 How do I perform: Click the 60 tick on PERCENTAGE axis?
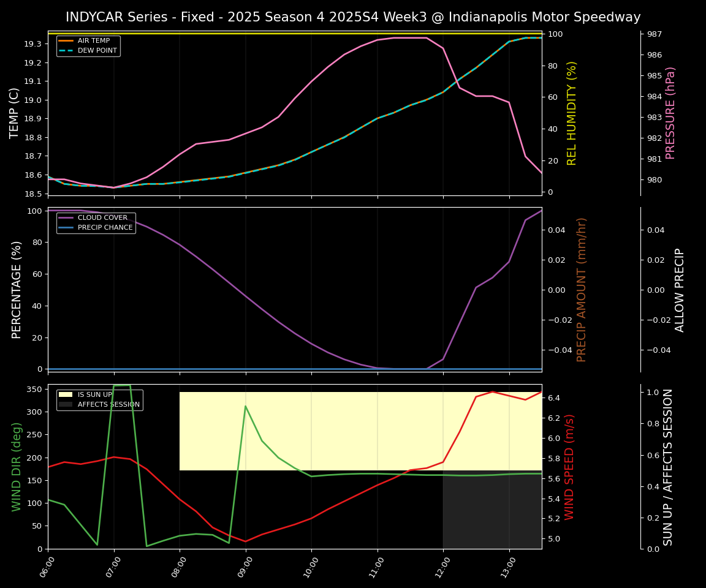coord(37,274)
